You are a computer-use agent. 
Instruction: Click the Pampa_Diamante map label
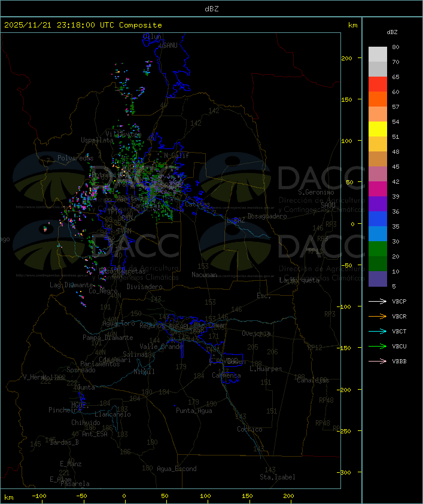point(108,338)
